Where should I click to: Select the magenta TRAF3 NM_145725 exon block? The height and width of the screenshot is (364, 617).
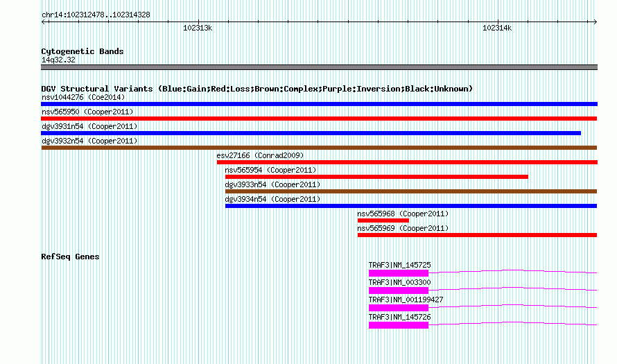click(399, 273)
